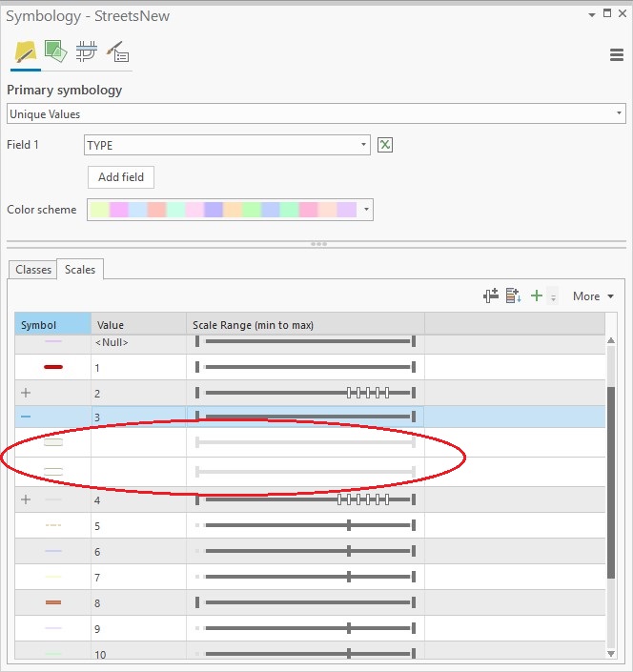Click the Symbol column header
Screen dimensions: 633x672
tap(52, 324)
